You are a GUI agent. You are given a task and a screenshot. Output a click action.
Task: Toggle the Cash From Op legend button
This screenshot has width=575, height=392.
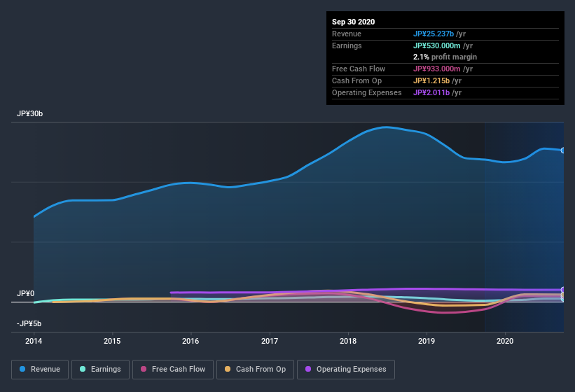pos(255,370)
